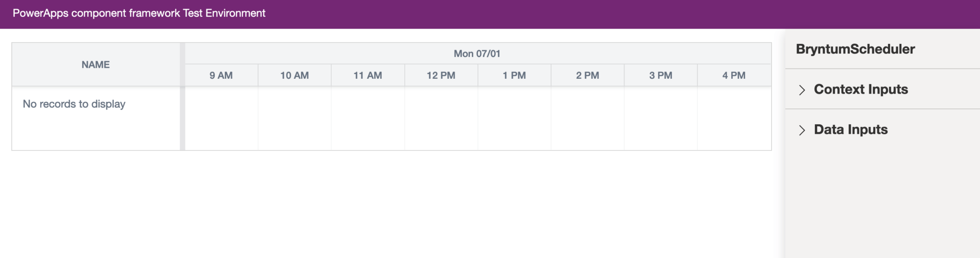Select the 2 PM time header

[x=587, y=75]
